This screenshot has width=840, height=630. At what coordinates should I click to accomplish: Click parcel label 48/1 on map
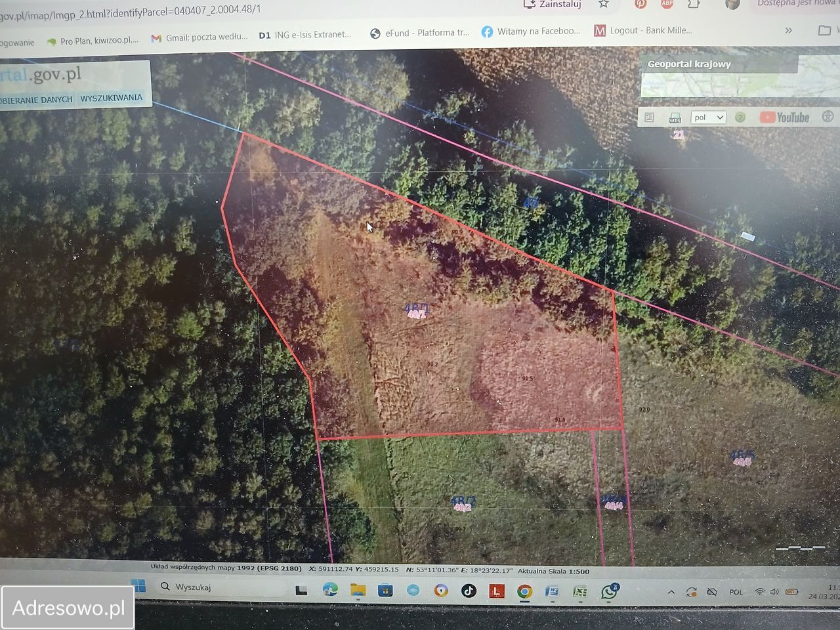tap(417, 310)
